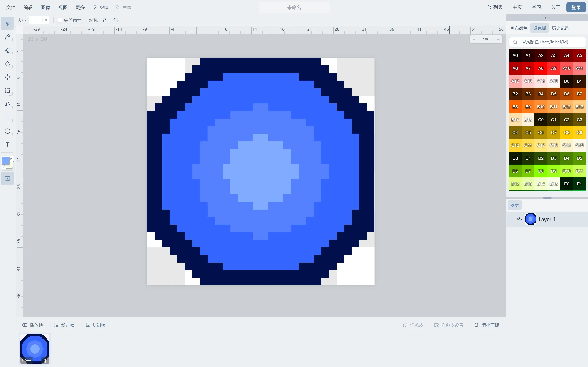Click 复制帧 to duplicate the frame
This screenshot has width=588, height=367.
96,325
